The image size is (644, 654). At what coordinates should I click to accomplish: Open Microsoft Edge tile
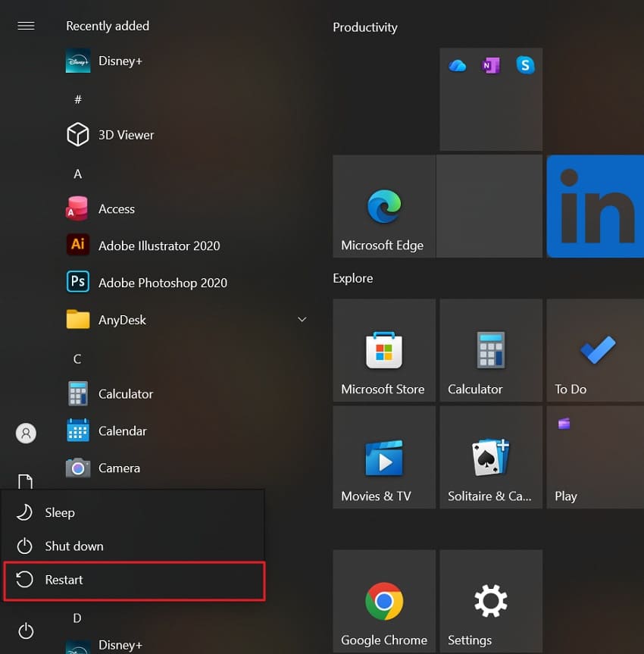(384, 206)
